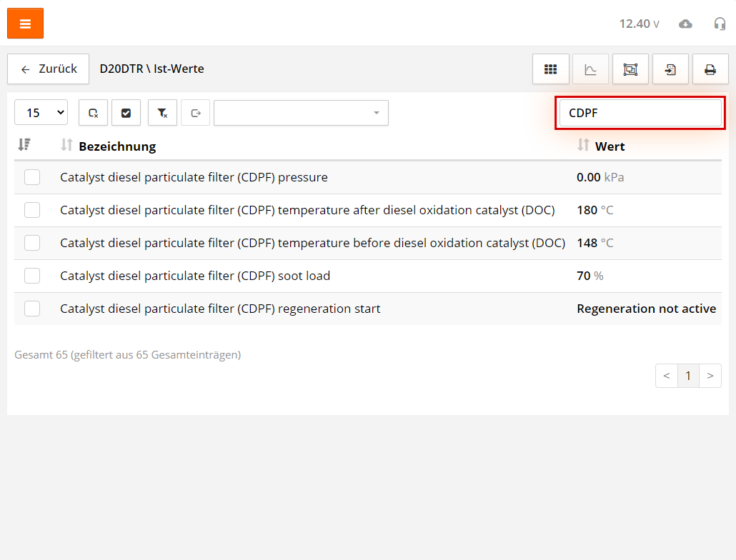Take a screenshot with the frame icon
The image size is (736, 560).
[630, 69]
